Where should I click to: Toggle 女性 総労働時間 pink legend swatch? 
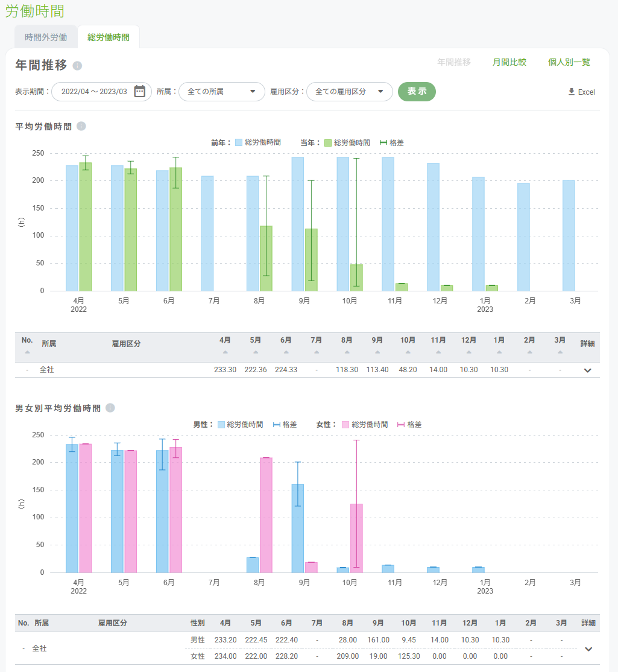click(x=345, y=425)
